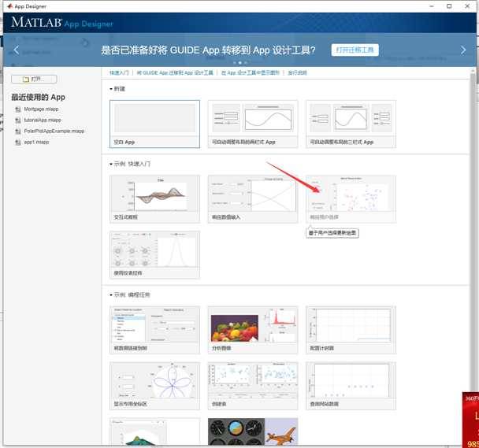479x448 pixels.
Task: Open the 发行说明 link
Action: click(x=297, y=72)
